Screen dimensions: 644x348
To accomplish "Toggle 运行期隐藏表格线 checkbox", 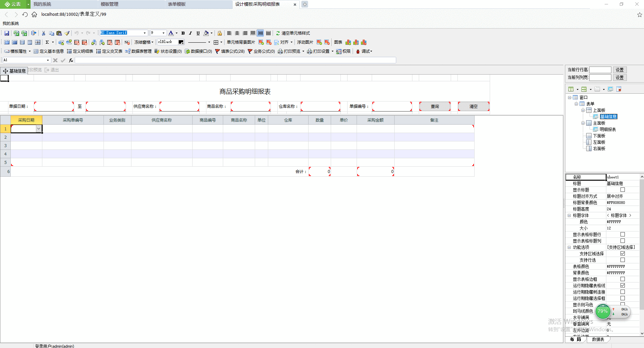I will (622, 286).
